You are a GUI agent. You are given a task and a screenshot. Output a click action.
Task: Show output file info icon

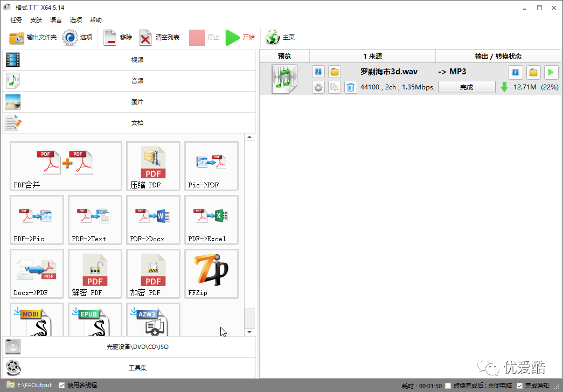516,72
